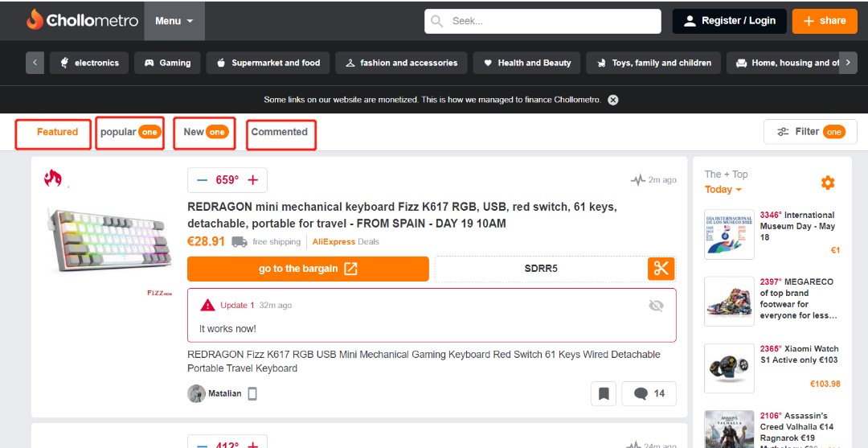Click the AliExpress Deals link

(346, 241)
